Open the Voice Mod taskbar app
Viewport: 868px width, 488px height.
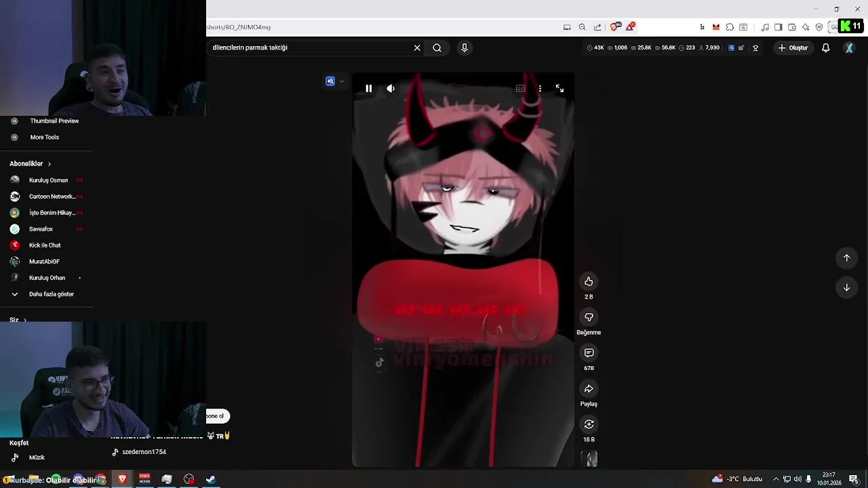144,479
